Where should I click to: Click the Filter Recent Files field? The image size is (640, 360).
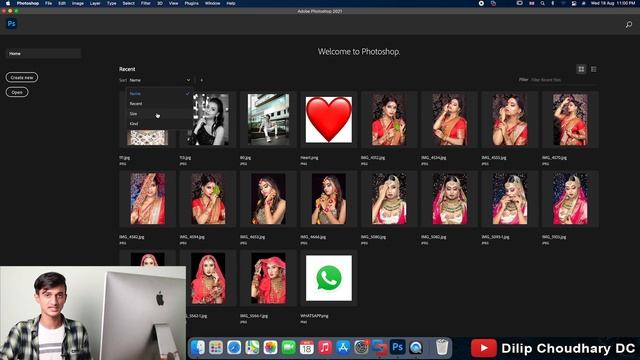pos(563,80)
